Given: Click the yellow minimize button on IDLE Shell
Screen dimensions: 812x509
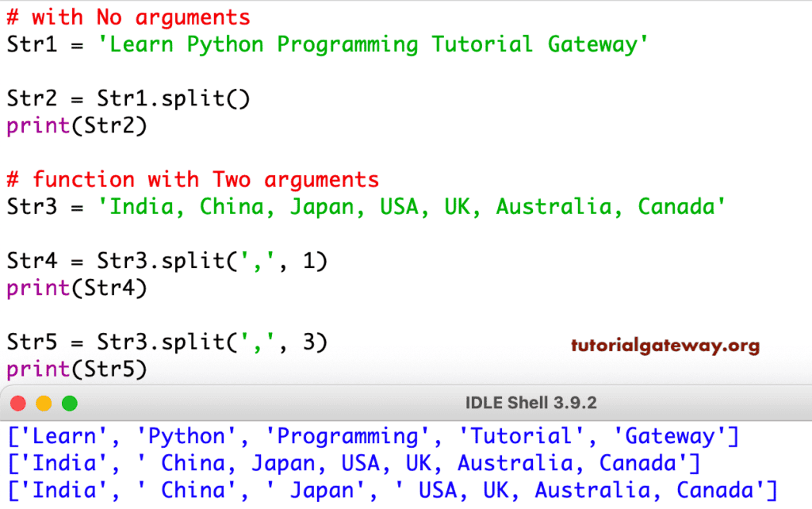Looking at the screenshot, I should click(x=44, y=403).
